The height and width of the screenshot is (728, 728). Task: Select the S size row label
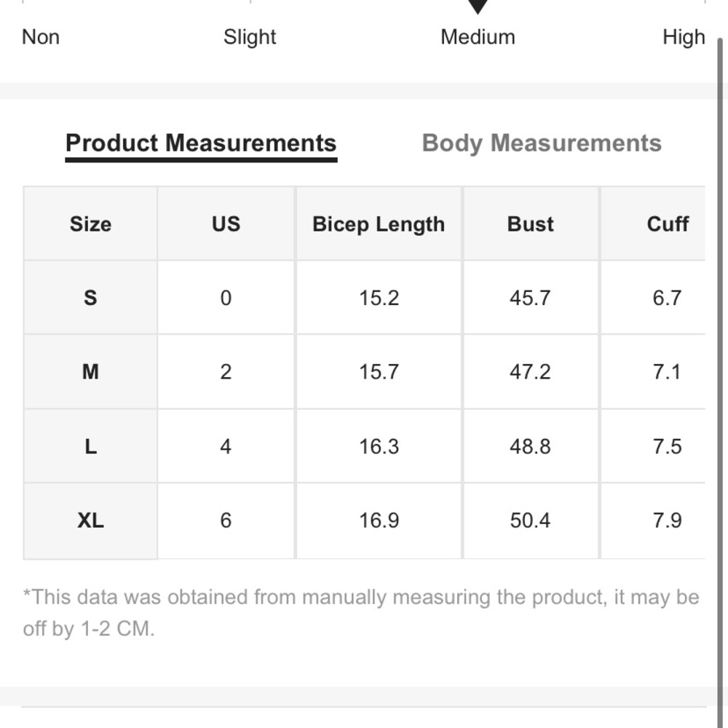[x=90, y=298]
